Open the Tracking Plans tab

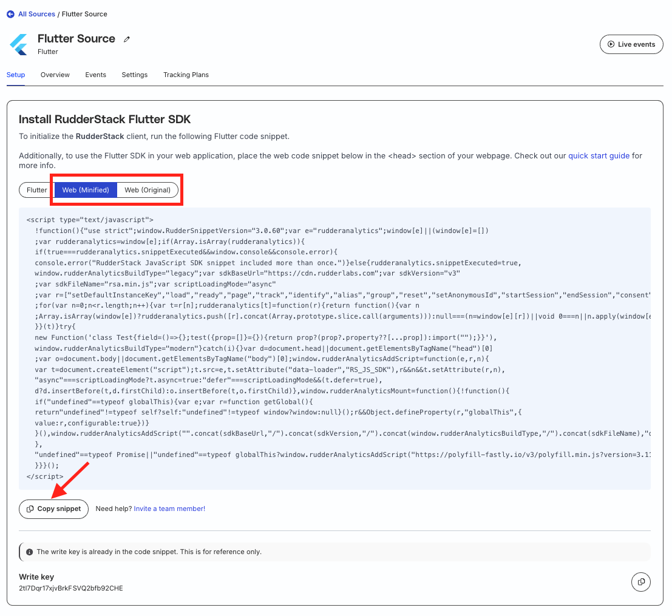pyautogui.click(x=186, y=75)
